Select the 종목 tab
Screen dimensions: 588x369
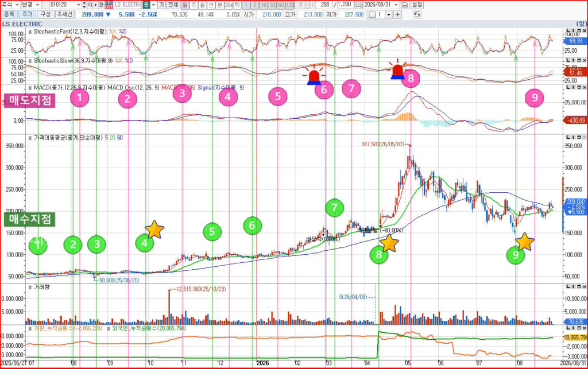[x=9, y=14]
